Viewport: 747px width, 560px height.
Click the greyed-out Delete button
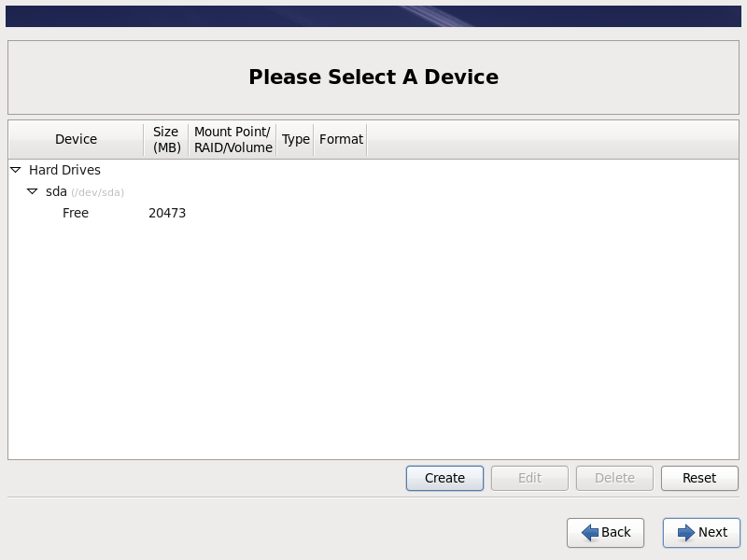[614, 478]
